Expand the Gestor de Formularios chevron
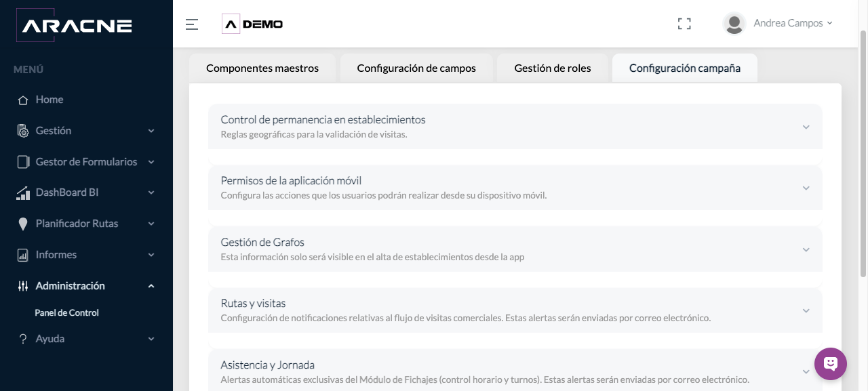Screen dimensions: 868x391 pyautogui.click(x=151, y=162)
